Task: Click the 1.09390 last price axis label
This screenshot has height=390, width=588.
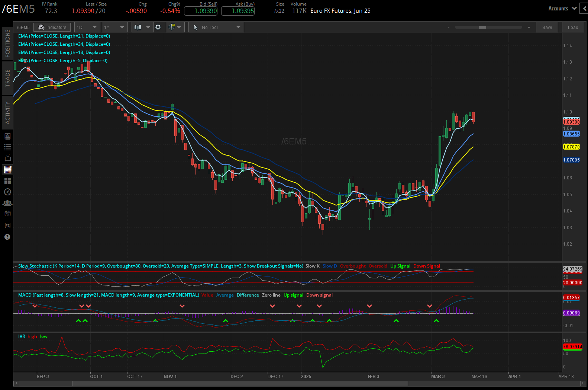Action: [x=571, y=122]
